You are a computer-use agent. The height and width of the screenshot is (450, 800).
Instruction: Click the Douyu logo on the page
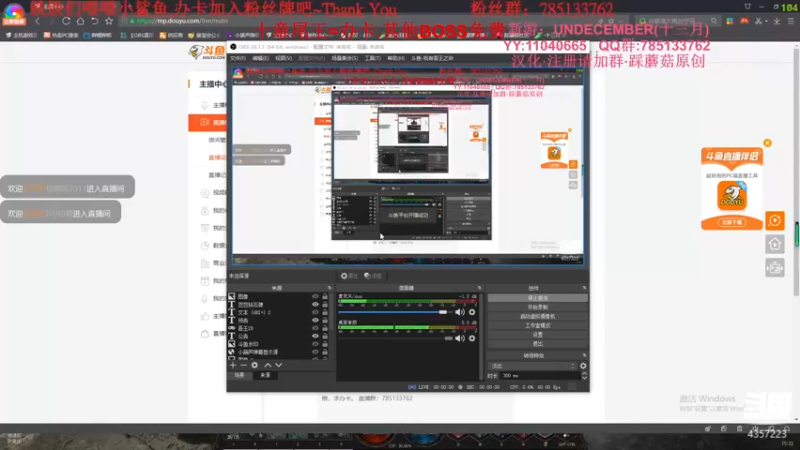(207, 52)
